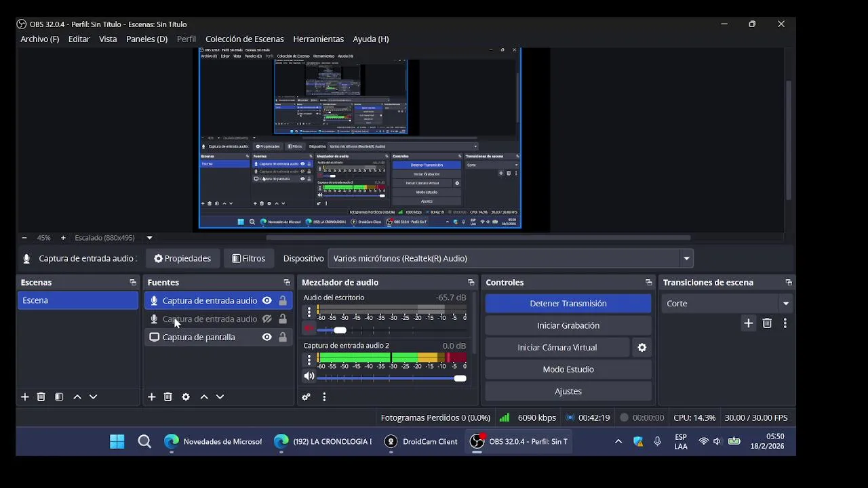Add a new source with the plus icon in Fuentes
The image size is (868, 488).
tap(152, 397)
